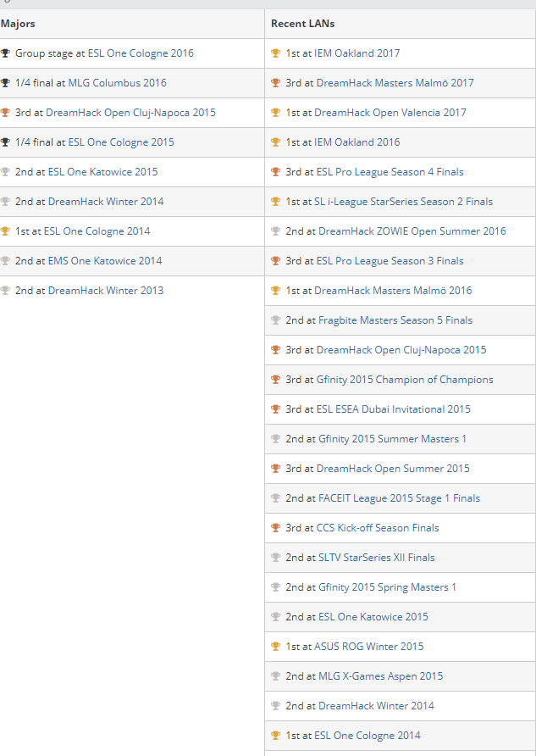Image resolution: width=536 pixels, height=756 pixels.
Task: Open DreamHack Masters Malmö 2017 link
Action: pos(395,83)
